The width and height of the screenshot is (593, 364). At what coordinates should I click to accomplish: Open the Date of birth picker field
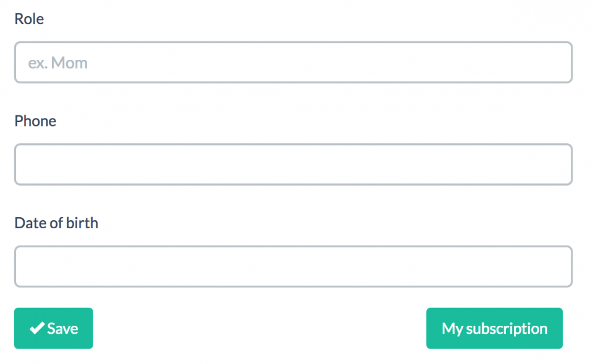(293, 267)
